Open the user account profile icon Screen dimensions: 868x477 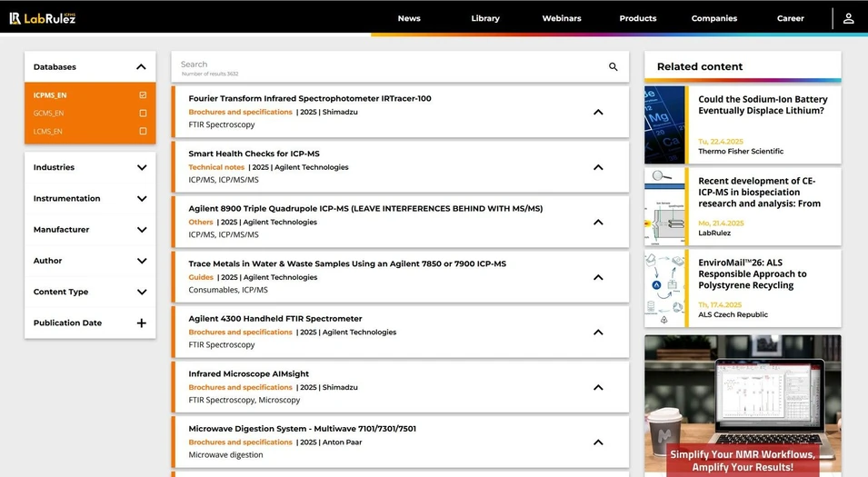[848, 18]
